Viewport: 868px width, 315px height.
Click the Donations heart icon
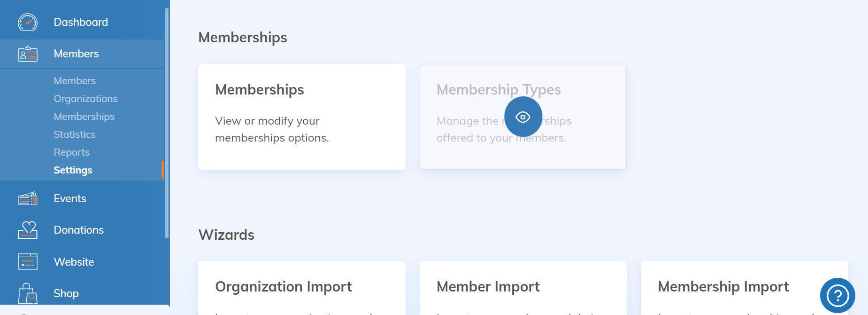(x=28, y=230)
